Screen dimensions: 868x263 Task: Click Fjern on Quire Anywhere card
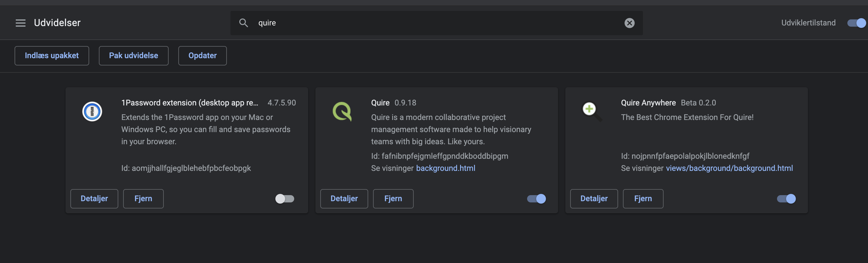pos(643,199)
